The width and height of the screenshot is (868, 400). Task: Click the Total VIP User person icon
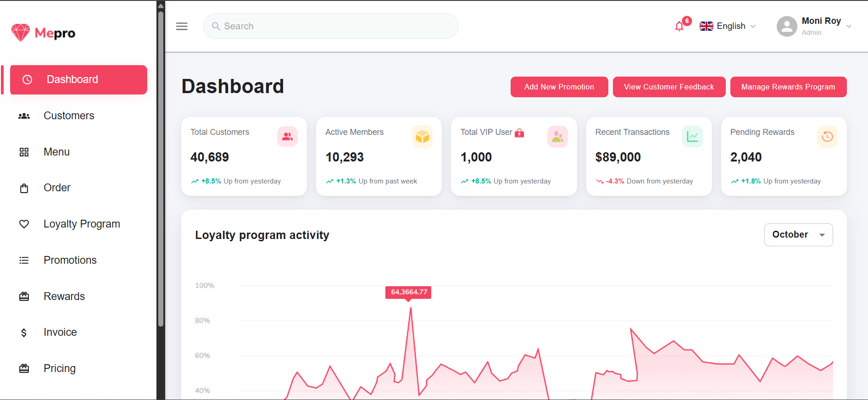pos(557,136)
